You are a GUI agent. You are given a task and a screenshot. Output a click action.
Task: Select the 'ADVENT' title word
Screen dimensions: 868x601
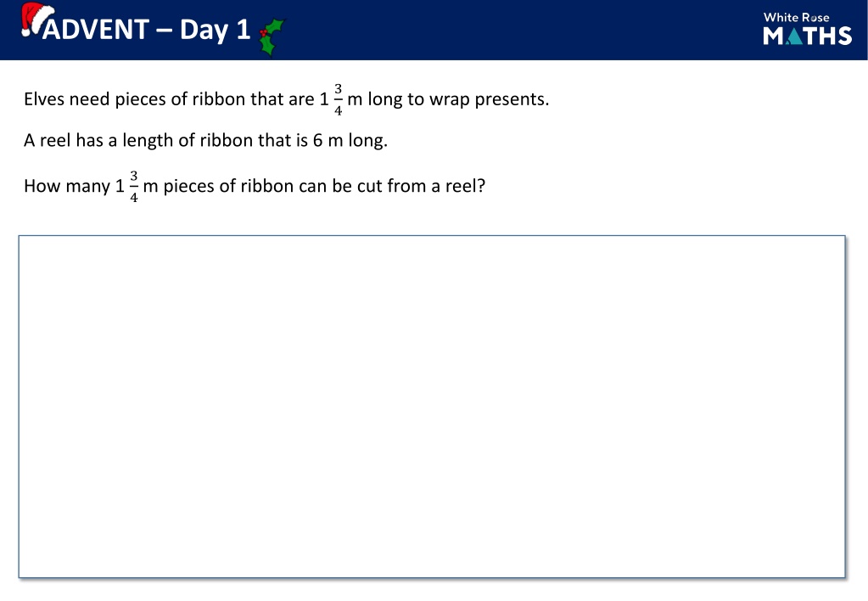point(95,30)
